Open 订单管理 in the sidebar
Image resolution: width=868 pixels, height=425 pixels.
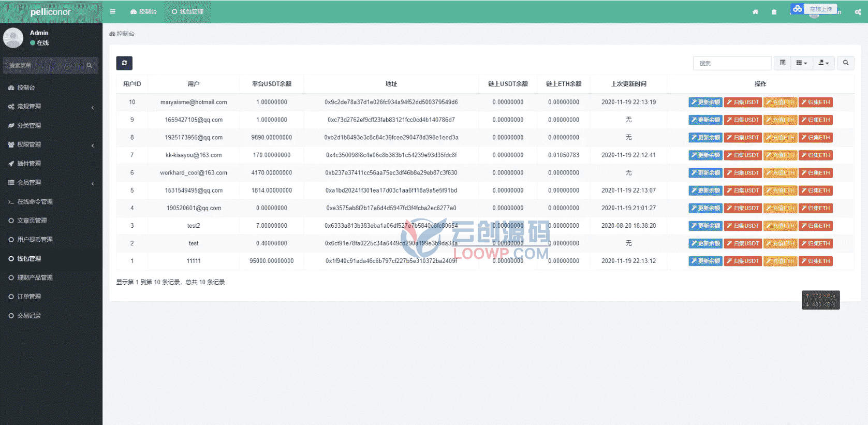51,296
